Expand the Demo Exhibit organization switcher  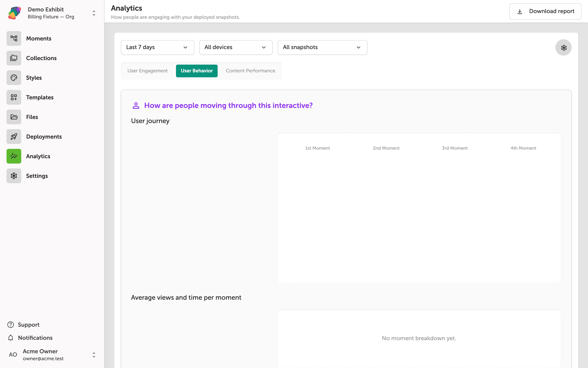pyautogui.click(x=94, y=13)
